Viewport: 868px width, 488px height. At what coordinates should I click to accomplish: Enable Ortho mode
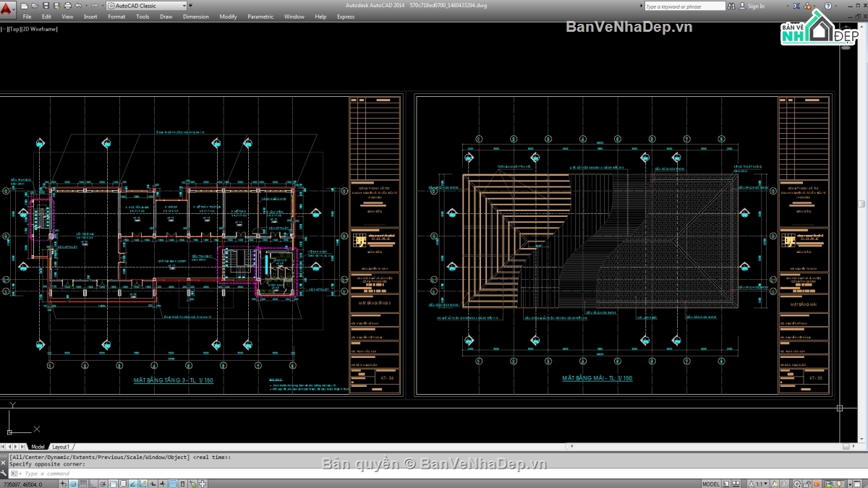pos(93,483)
